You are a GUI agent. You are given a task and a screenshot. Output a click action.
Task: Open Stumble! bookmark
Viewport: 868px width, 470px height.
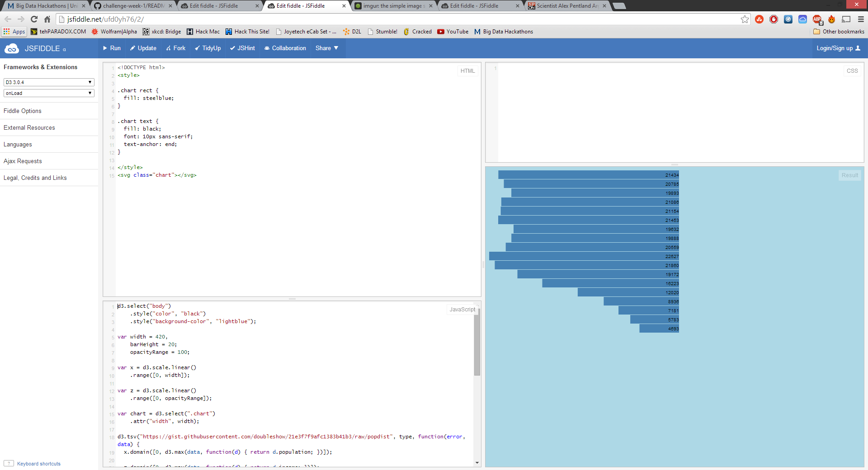(382, 32)
